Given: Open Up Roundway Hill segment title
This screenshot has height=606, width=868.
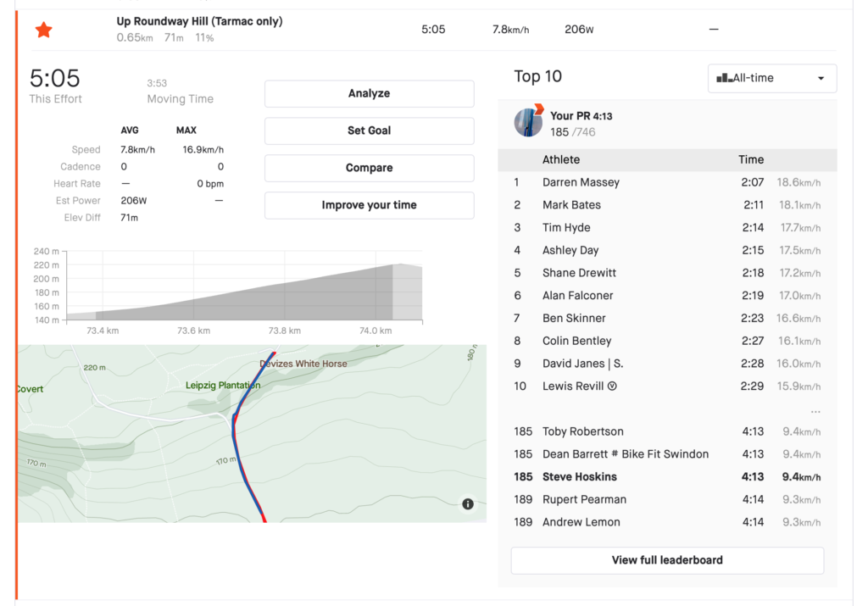Looking at the screenshot, I should pyautogui.click(x=199, y=21).
